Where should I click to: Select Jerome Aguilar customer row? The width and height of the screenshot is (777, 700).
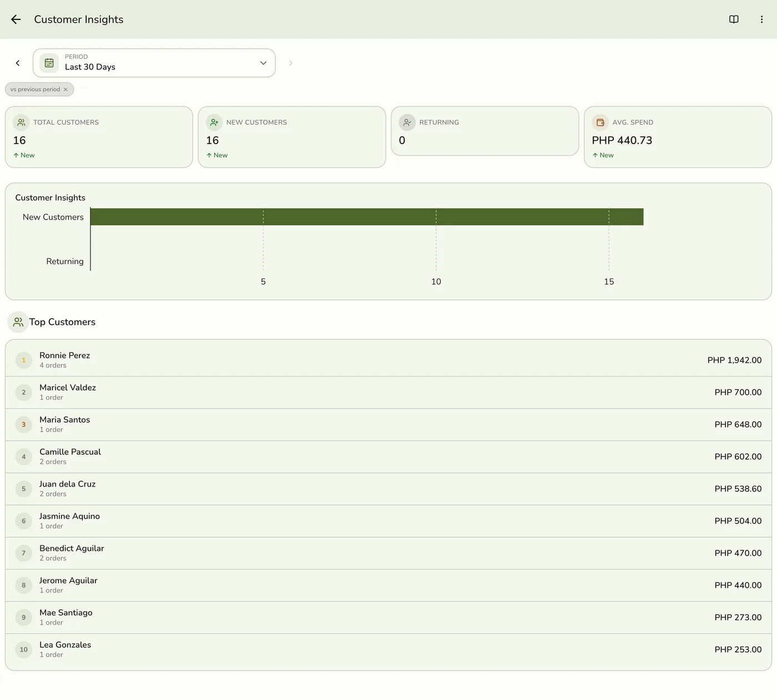(x=389, y=586)
